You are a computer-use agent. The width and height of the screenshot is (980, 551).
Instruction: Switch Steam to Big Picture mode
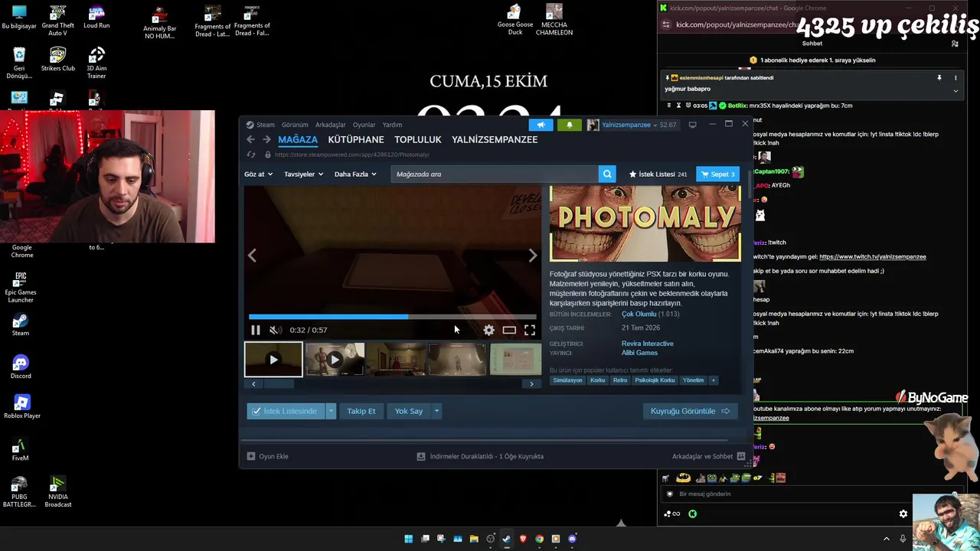pyautogui.click(x=692, y=125)
